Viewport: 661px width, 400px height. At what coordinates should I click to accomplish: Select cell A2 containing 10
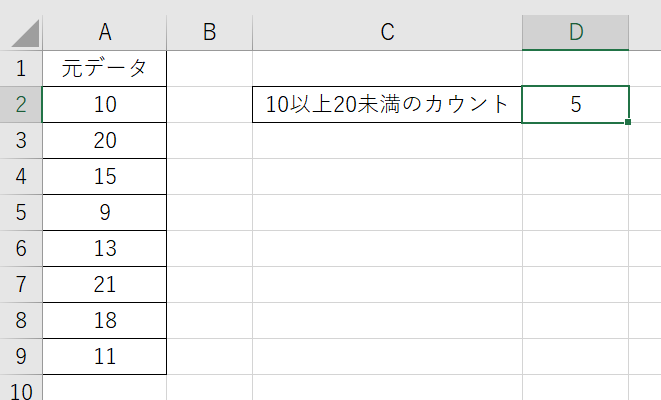point(104,105)
